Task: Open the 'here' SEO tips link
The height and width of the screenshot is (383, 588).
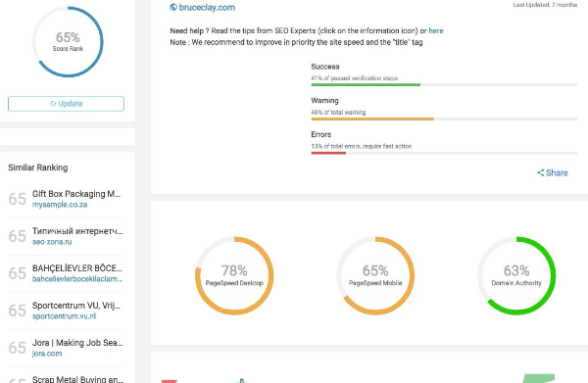Action: click(436, 30)
